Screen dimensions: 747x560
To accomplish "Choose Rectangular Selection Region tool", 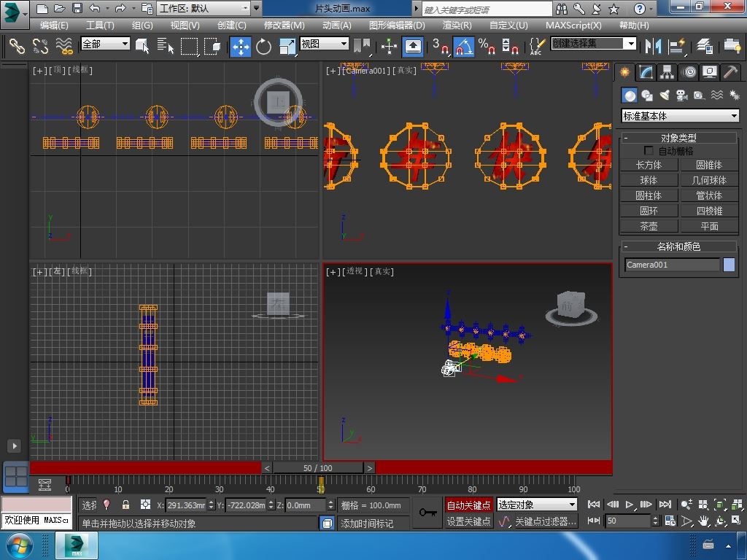I will [189, 46].
